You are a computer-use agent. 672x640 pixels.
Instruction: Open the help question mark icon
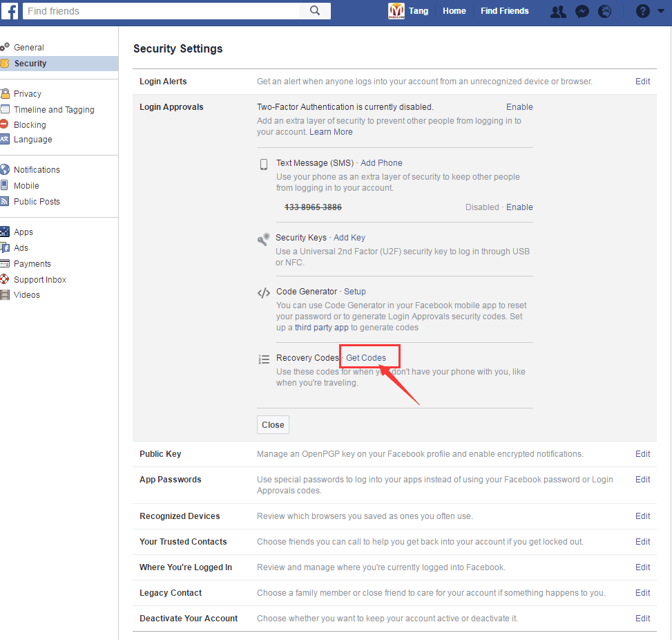point(642,11)
